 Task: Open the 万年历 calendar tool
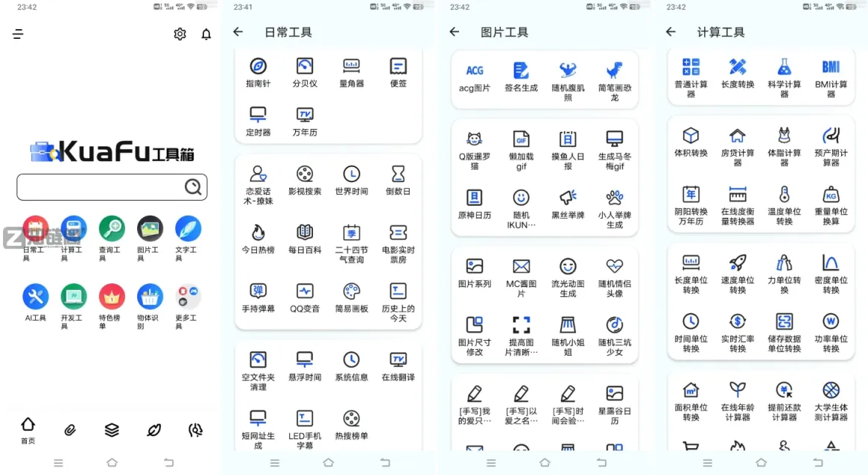pyautogui.click(x=305, y=122)
